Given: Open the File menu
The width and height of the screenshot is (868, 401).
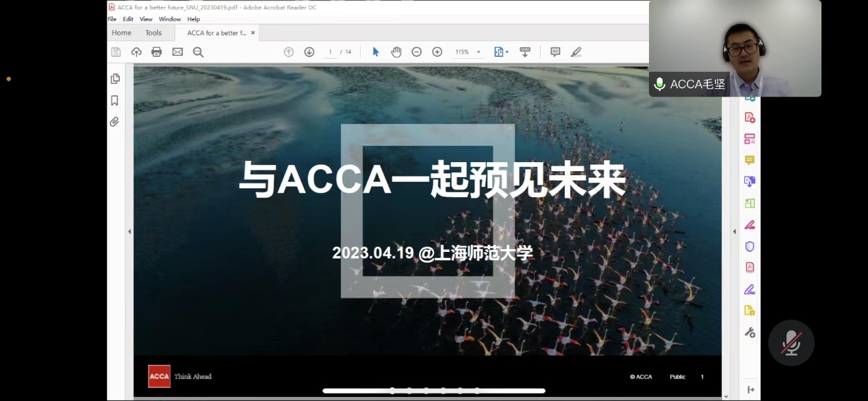Looking at the screenshot, I should point(112,19).
